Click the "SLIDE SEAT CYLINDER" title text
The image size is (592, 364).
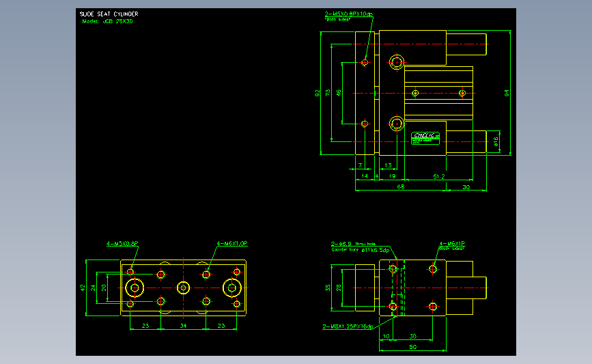(109, 14)
